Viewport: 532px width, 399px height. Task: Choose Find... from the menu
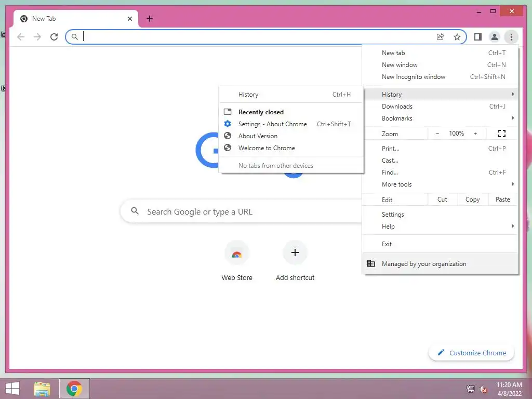coord(440,172)
